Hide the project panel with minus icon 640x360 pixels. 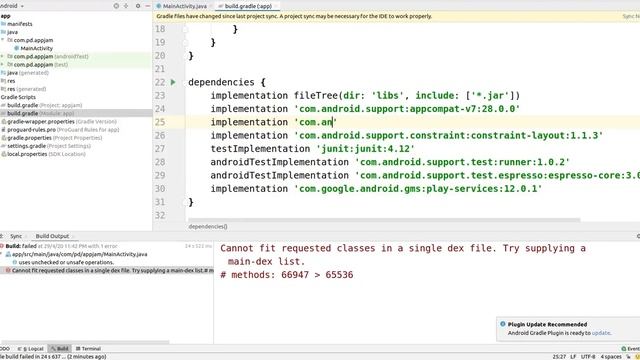147,6
